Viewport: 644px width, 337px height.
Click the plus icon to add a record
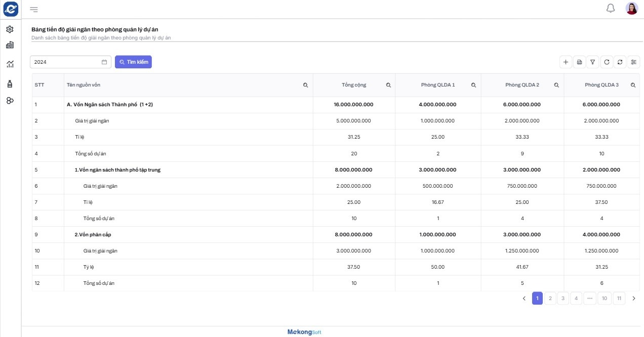566,62
